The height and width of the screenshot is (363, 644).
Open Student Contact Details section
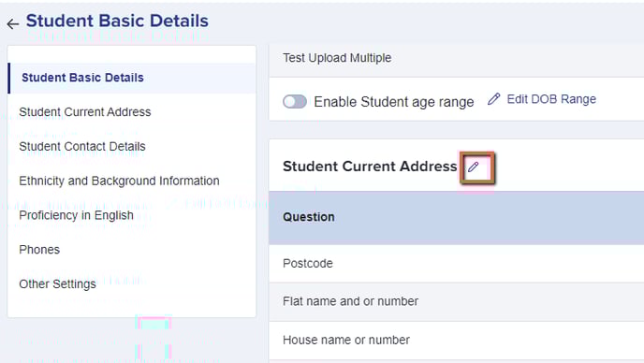132,147
